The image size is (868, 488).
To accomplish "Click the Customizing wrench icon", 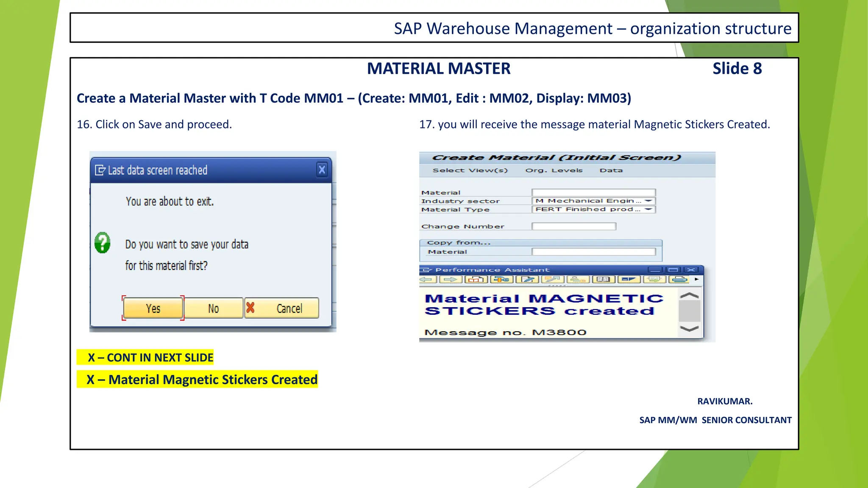I will pyautogui.click(x=553, y=280).
